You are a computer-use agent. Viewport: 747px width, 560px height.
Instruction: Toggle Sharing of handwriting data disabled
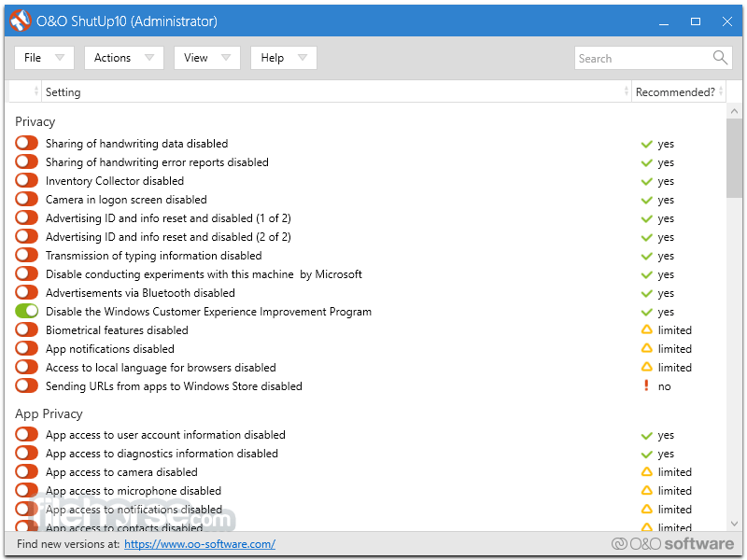tap(26, 143)
